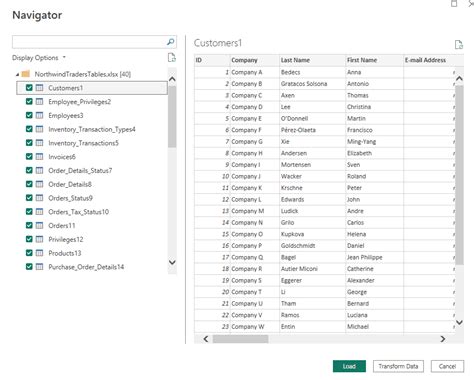
Task: Click the Gratacos Solsona last name cell
Action: [x=312, y=84]
